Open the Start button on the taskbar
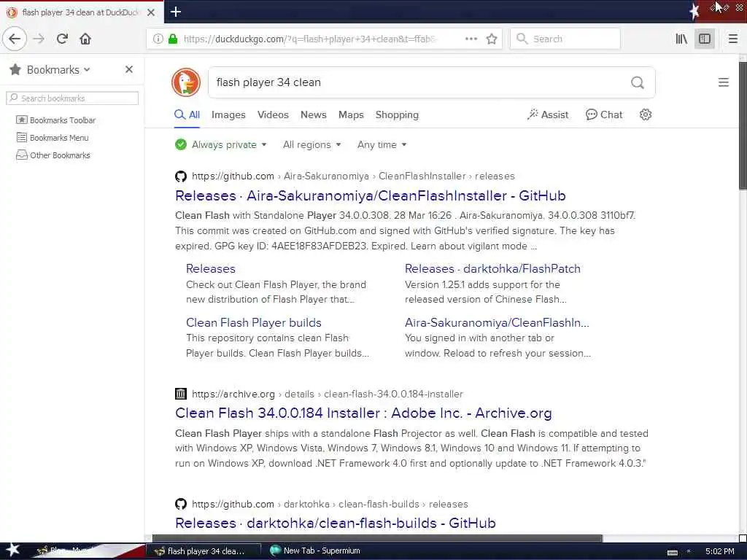The height and width of the screenshot is (560, 747). coord(12,551)
